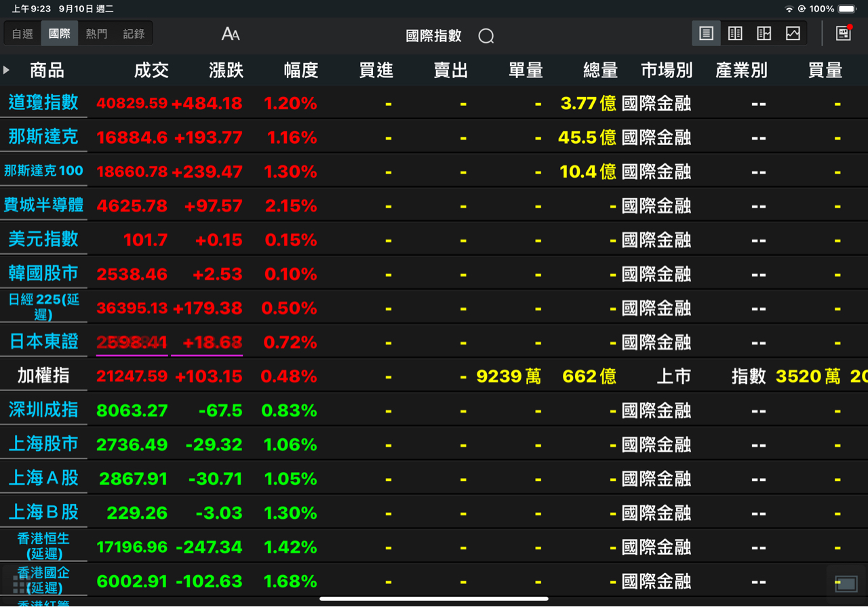Sort by the 幅度 column header
The image size is (868, 607).
coord(300,70)
